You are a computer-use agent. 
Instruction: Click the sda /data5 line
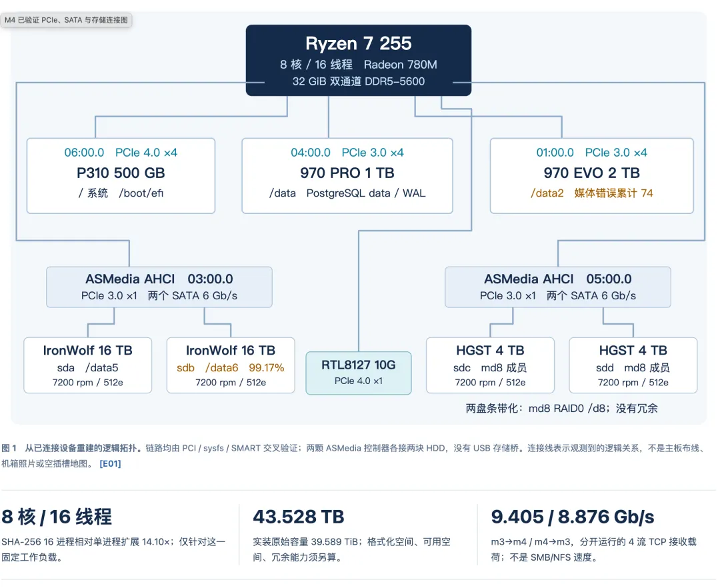(88, 368)
